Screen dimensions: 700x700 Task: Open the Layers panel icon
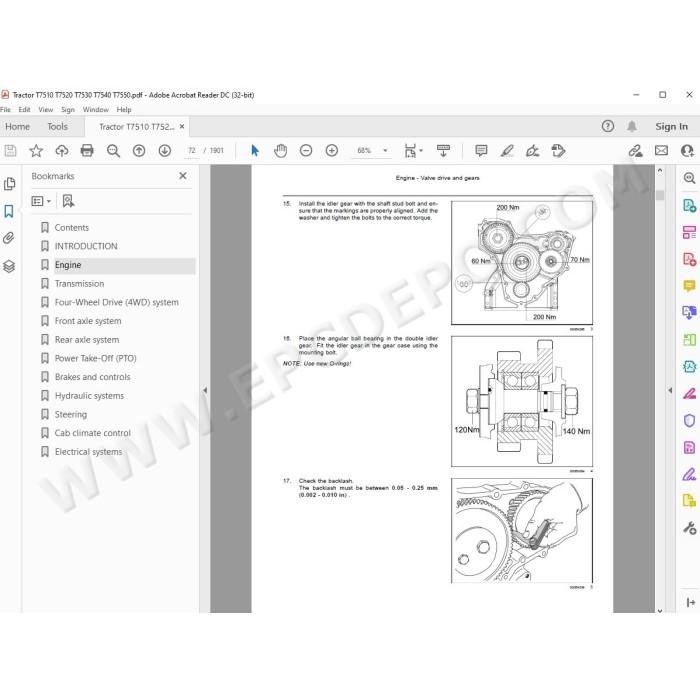tap(9, 267)
